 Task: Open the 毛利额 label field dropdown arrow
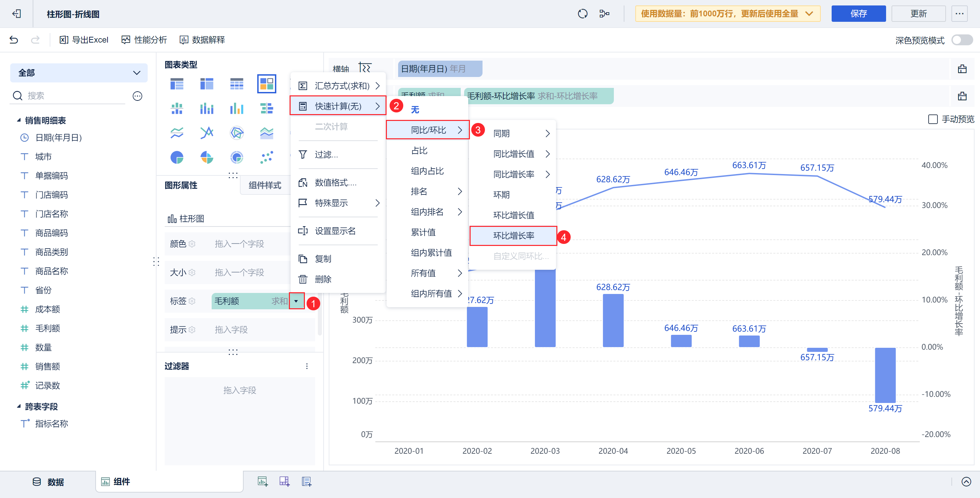pos(296,301)
